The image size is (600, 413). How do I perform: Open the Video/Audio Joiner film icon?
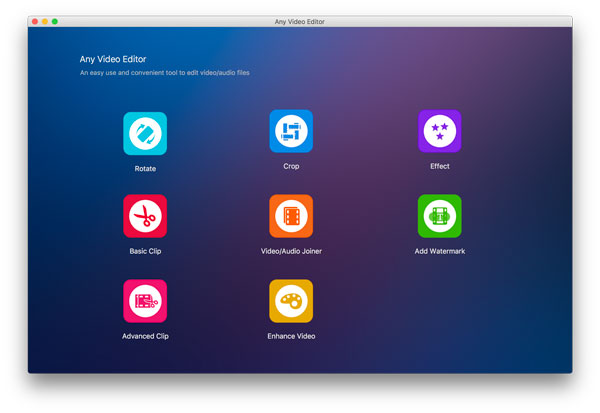pyautogui.click(x=291, y=216)
